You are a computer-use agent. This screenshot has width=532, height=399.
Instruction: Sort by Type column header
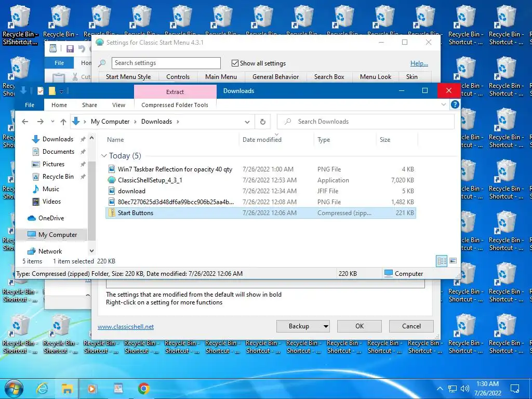click(324, 139)
